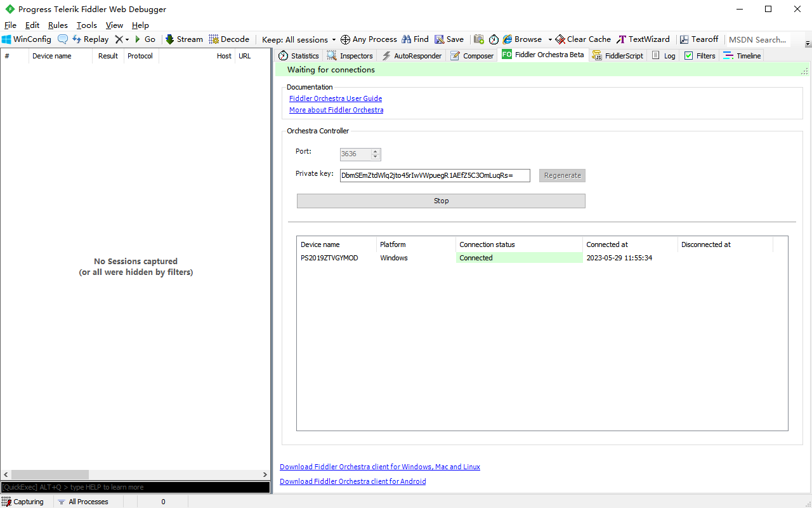Open the Help menu
Viewport: 812px width, 508px height.
(x=140, y=25)
